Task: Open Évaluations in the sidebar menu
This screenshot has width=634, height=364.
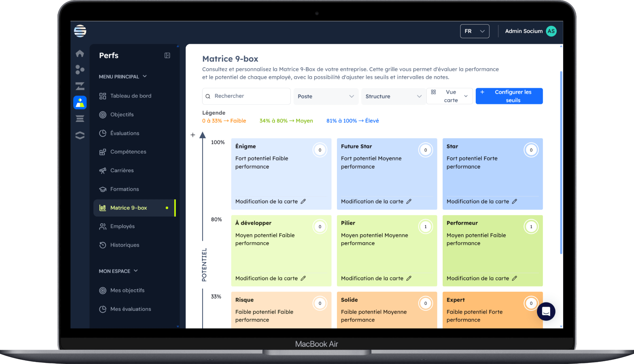Action: point(125,133)
